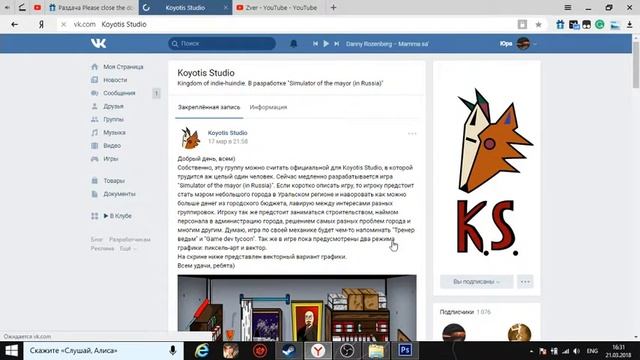
Task: Switch to the Раздача Please close browser tab
Action: tap(91, 7)
